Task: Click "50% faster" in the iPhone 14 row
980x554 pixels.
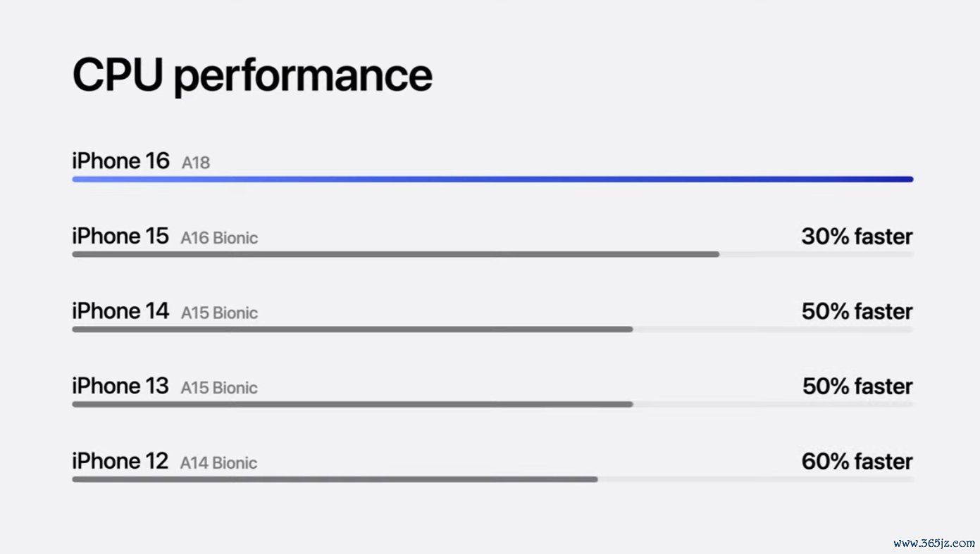Action: 857,311
